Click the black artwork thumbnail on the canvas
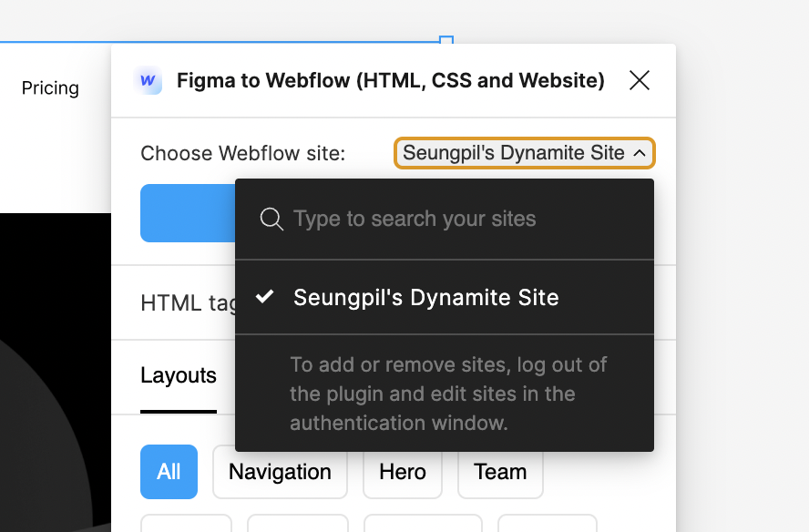The height and width of the screenshot is (532, 809). (55, 364)
